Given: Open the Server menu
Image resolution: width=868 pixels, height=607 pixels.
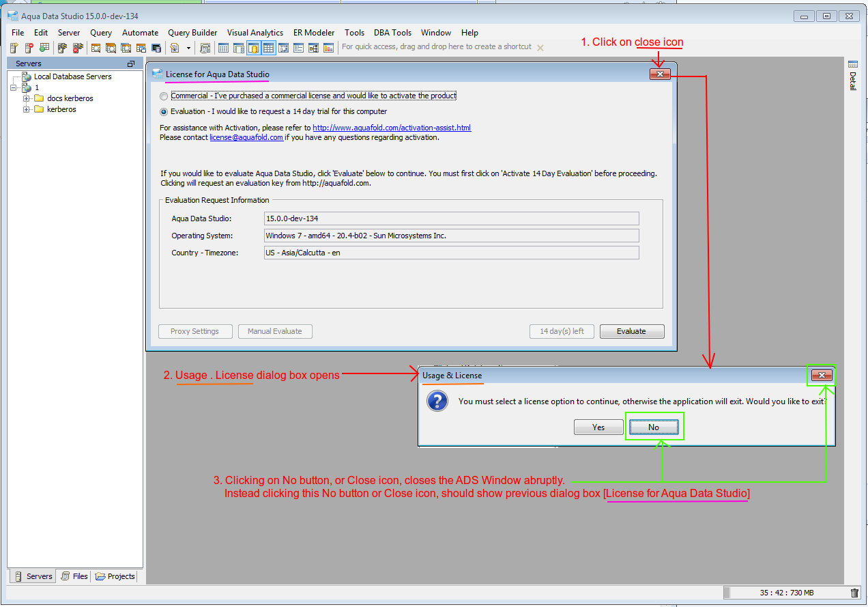Looking at the screenshot, I should 69,33.
